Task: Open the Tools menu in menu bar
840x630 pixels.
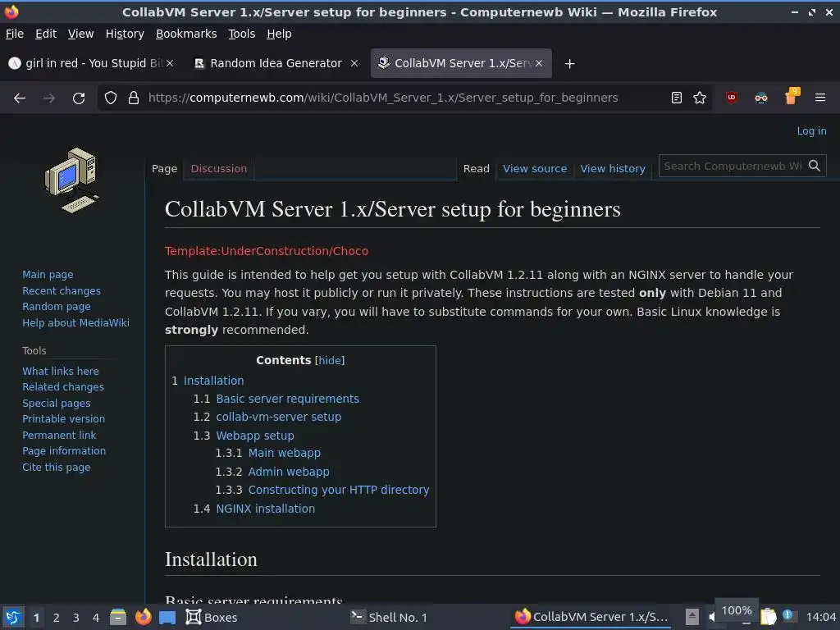Action: click(x=242, y=34)
